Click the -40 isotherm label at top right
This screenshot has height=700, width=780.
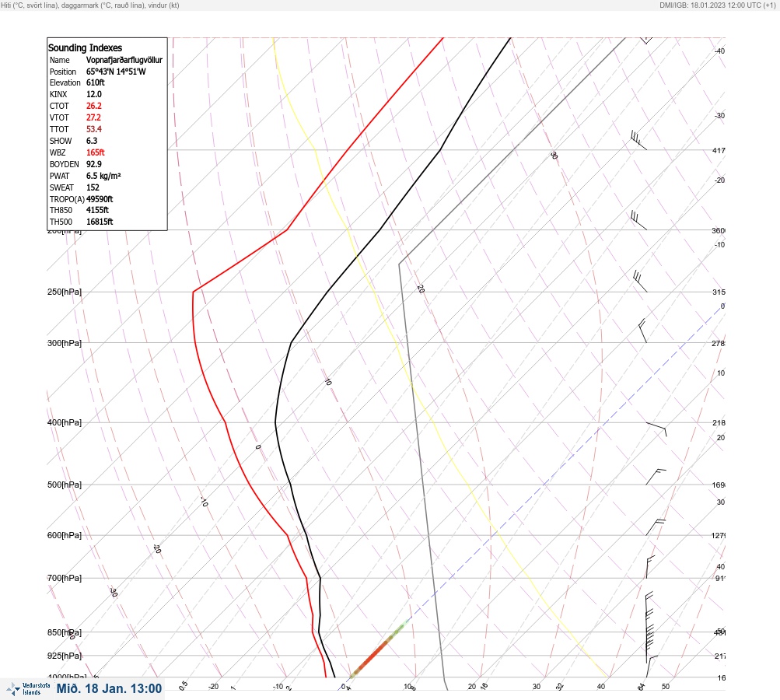719,51
